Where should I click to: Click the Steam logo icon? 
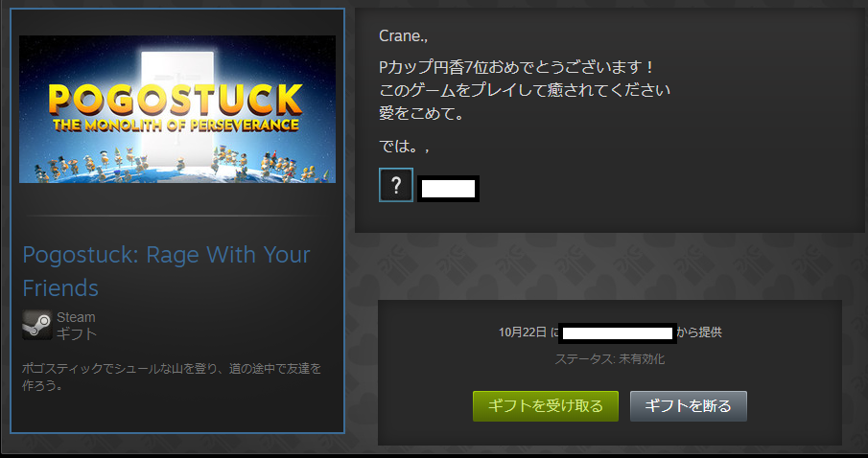pyautogui.click(x=37, y=325)
